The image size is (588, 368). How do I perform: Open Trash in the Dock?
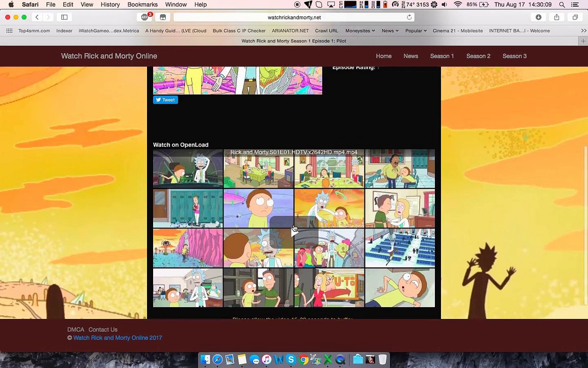[382, 360]
